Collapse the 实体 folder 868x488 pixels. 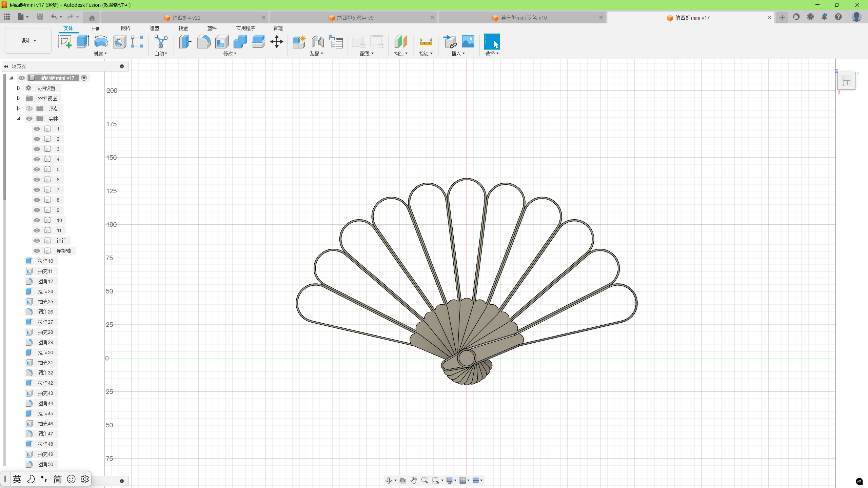[x=19, y=119]
